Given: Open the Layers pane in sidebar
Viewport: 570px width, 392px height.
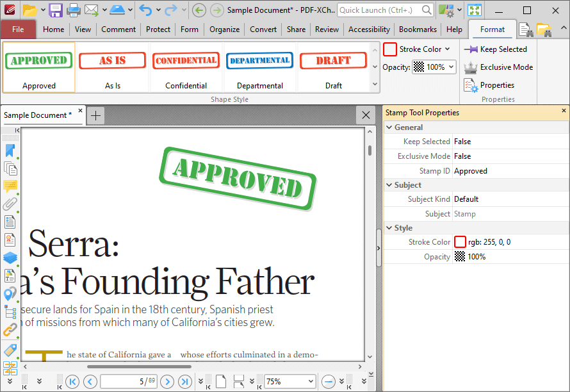Looking at the screenshot, I should pos(10,257).
